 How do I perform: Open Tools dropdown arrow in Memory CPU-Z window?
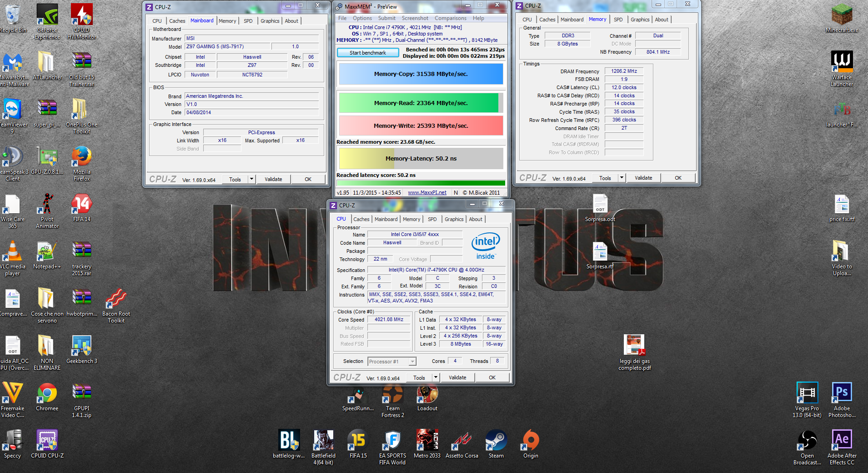coord(622,178)
